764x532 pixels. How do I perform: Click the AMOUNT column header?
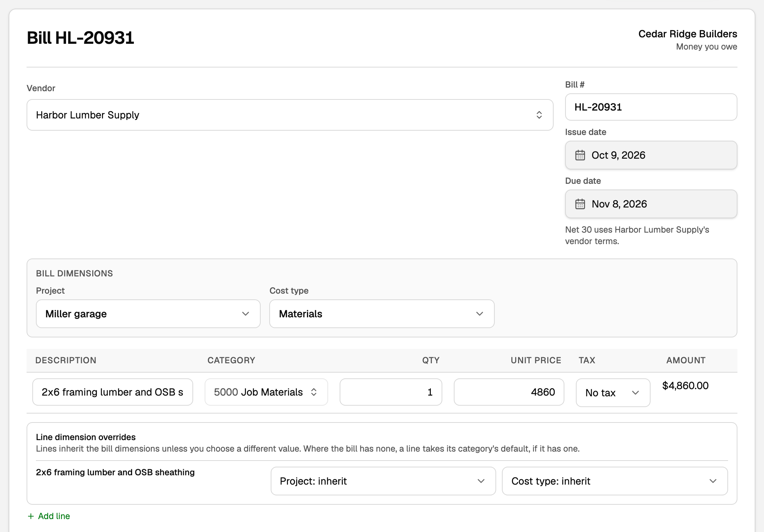click(x=686, y=360)
